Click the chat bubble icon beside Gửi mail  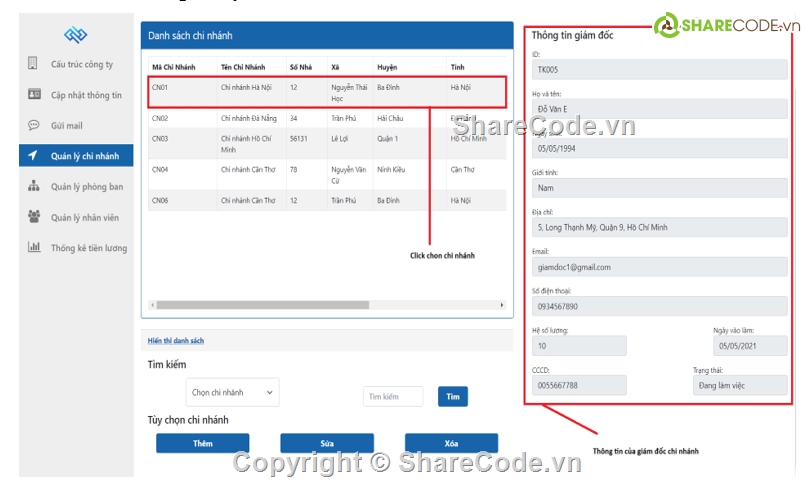click(x=33, y=125)
